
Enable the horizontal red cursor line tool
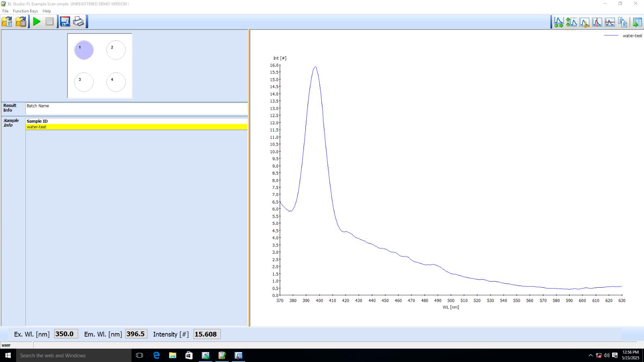click(x=610, y=22)
